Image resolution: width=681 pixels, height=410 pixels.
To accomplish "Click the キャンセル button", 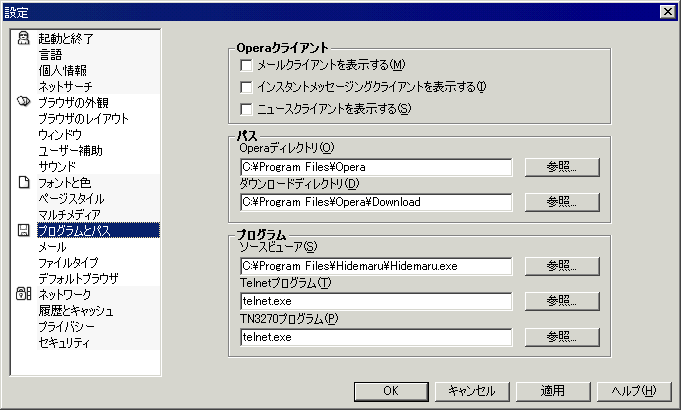I will tap(473, 390).
